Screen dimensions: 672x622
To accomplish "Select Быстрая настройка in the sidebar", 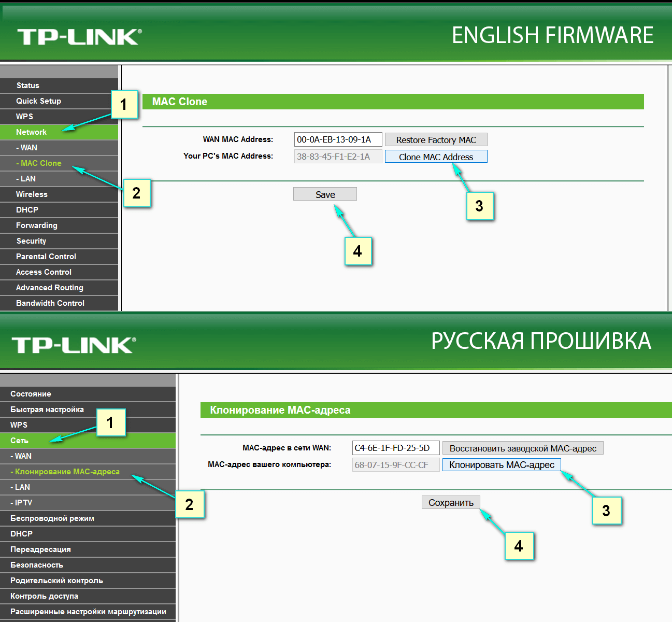I will click(47, 409).
